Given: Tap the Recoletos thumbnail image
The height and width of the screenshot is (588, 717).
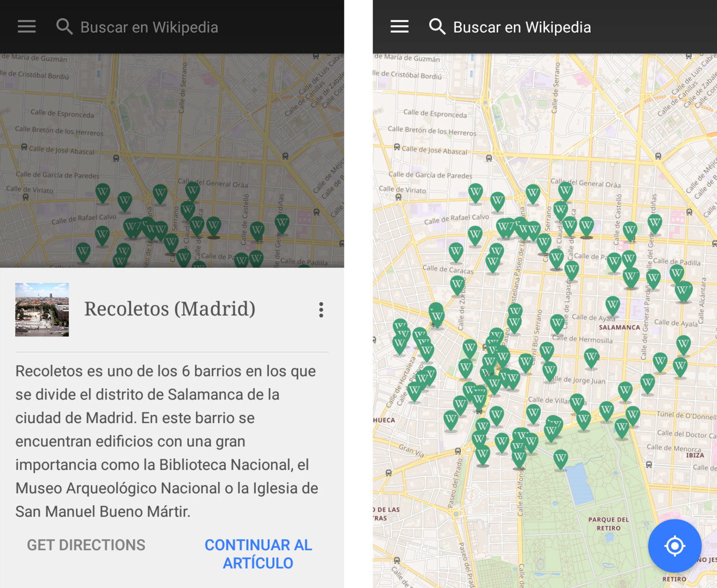Looking at the screenshot, I should tap(41, 309).
